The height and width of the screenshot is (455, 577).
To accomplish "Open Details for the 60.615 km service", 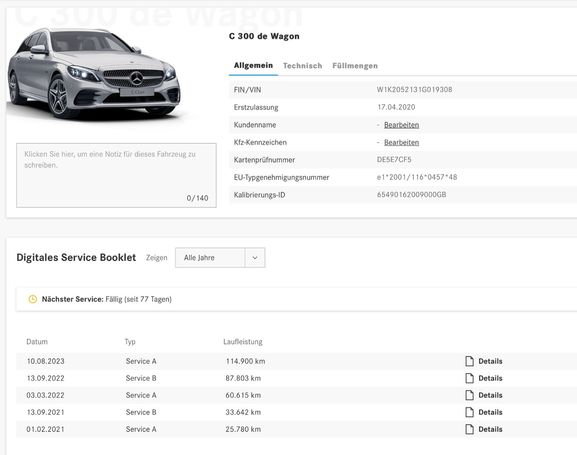I will [490, 395].
